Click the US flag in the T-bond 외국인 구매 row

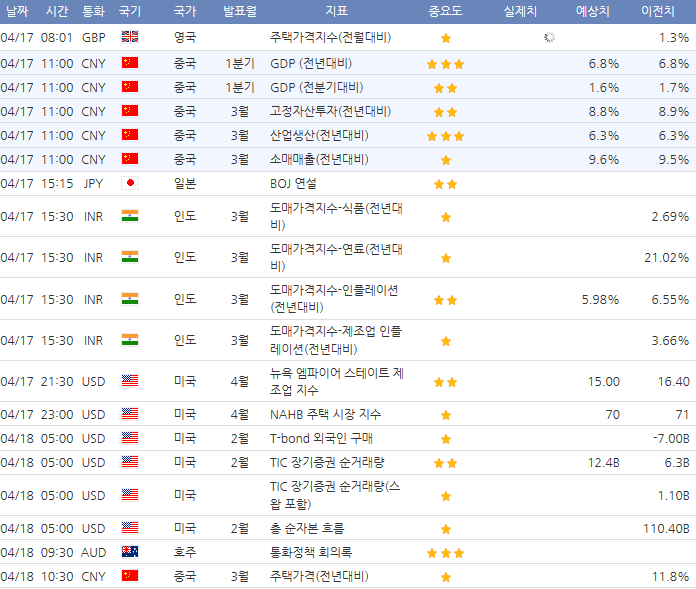click(130, 438)
